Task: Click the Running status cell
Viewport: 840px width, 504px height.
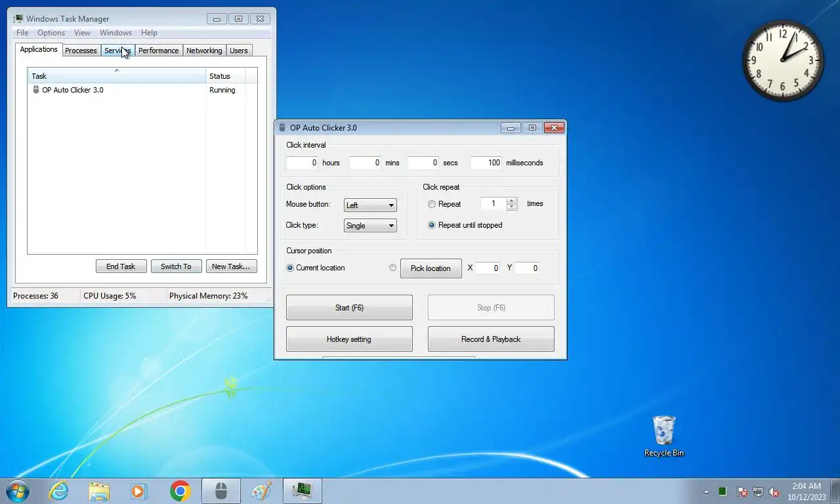Action: click(222, 90)
